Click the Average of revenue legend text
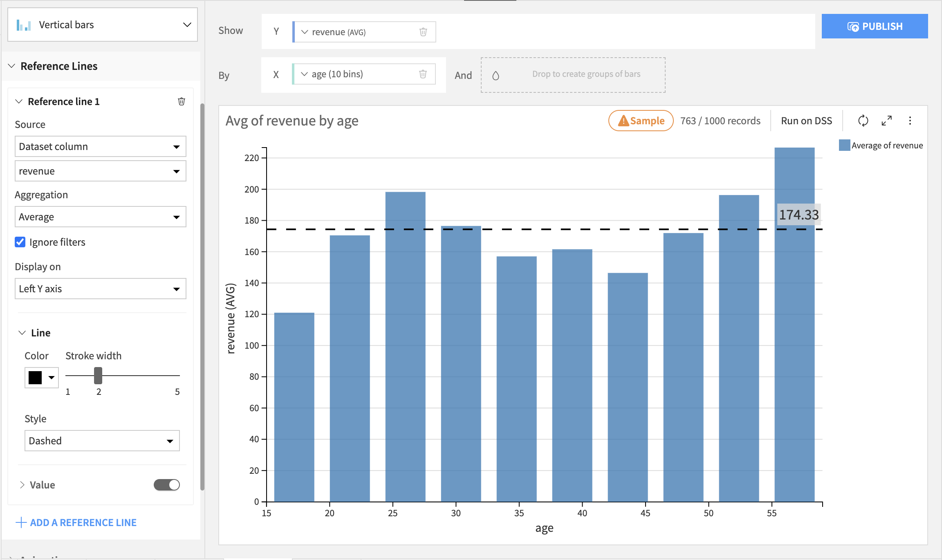The width and height of the screenshot is (942, 560). pyautogui.click(x=887, y=145)
